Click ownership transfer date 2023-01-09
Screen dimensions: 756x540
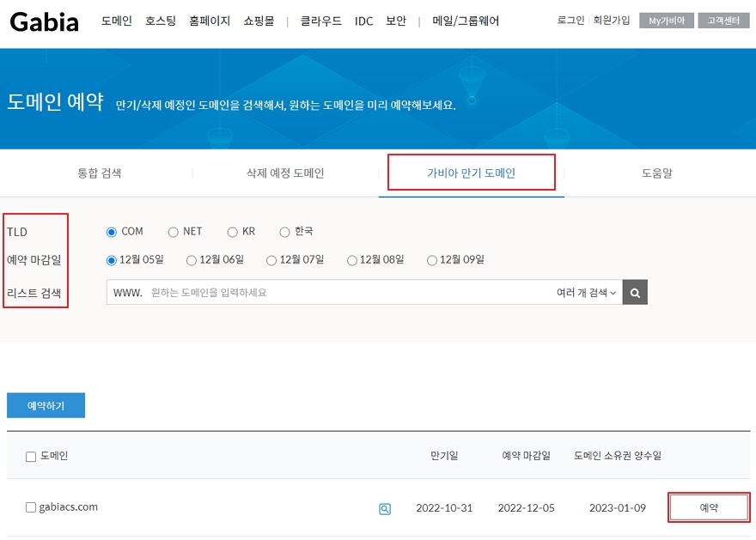tap(618, 508)
